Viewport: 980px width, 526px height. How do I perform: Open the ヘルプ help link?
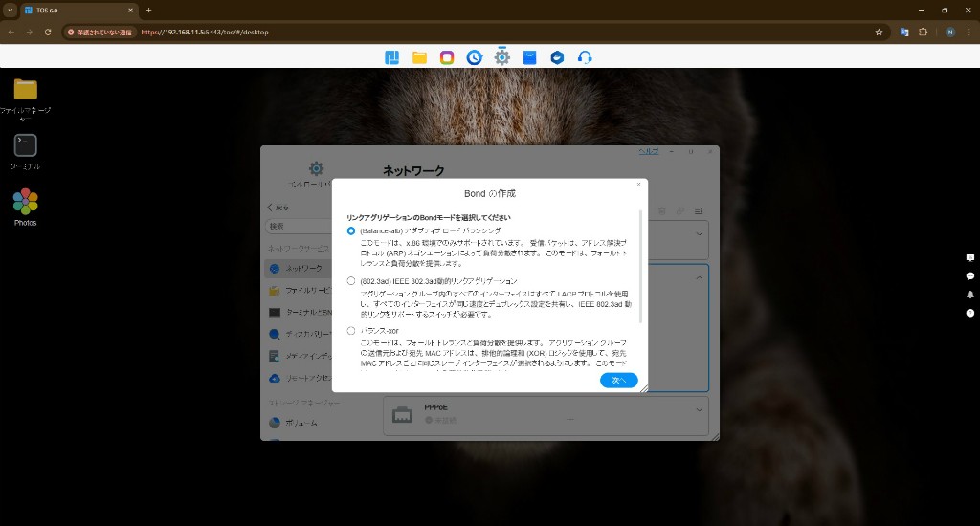pyautogui.click(x=648, y=151)
